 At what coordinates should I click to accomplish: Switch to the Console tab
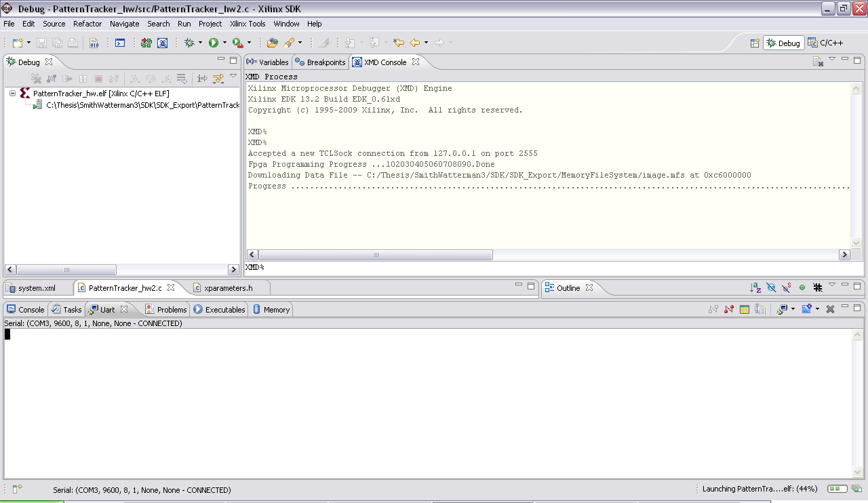26,310
